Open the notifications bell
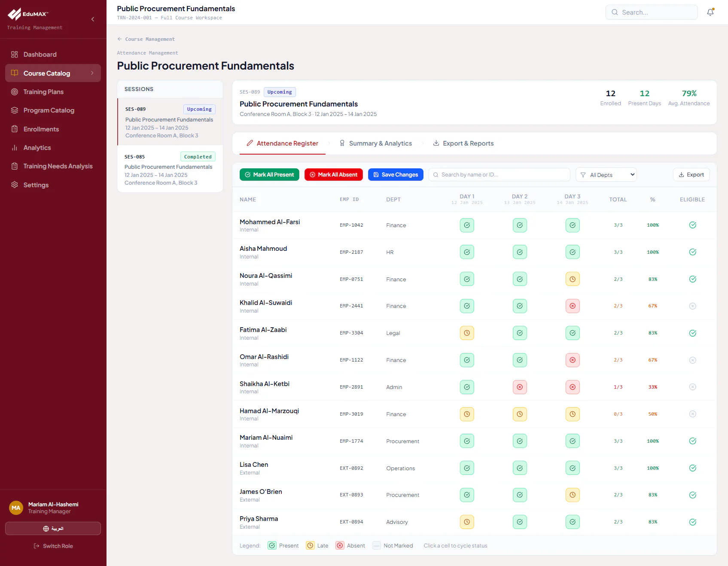 point(710,12)
